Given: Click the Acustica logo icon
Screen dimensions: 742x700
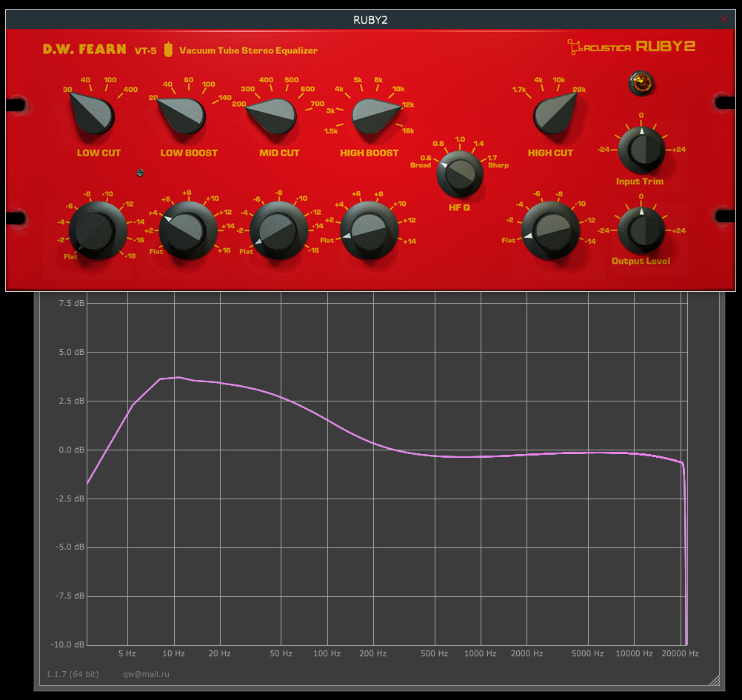Looking at the screenshot, I should pos(575,47).
